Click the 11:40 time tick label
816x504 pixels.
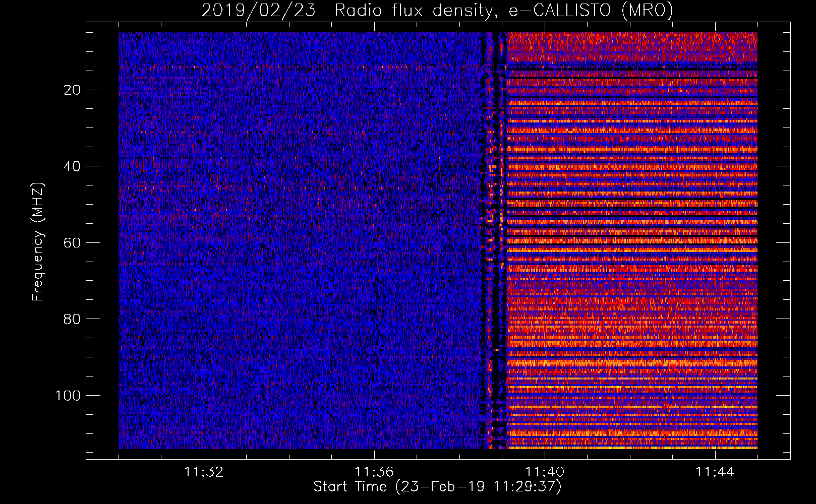tap(545, 472)
